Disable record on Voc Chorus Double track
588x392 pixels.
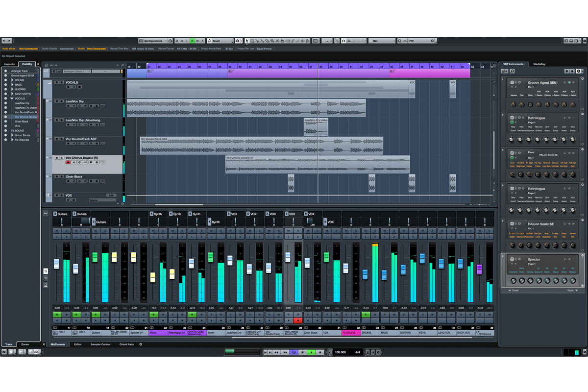coord(68,162)
